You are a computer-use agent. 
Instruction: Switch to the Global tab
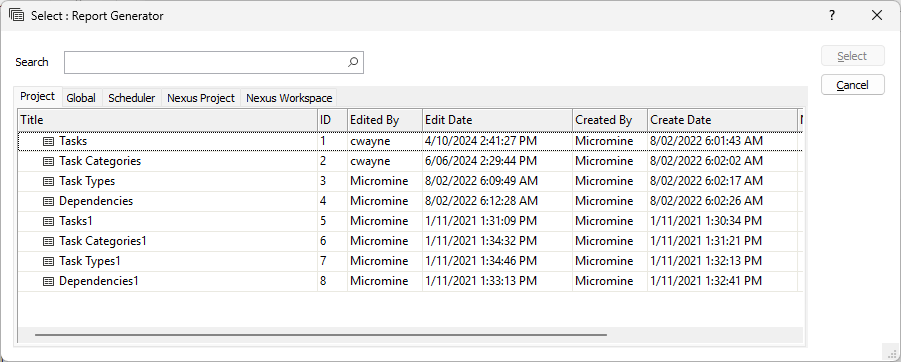(x=81, y=98)
